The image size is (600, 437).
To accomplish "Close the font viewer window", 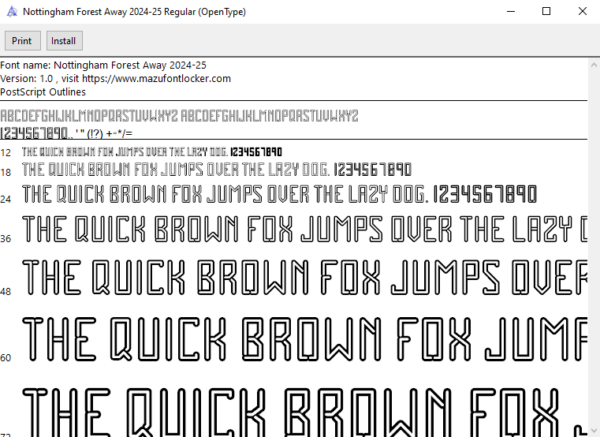I will tap(582, 11).
